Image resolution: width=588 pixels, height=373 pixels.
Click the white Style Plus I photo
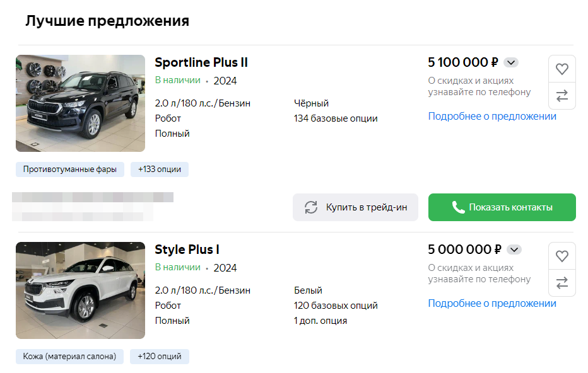pos(80,290)
